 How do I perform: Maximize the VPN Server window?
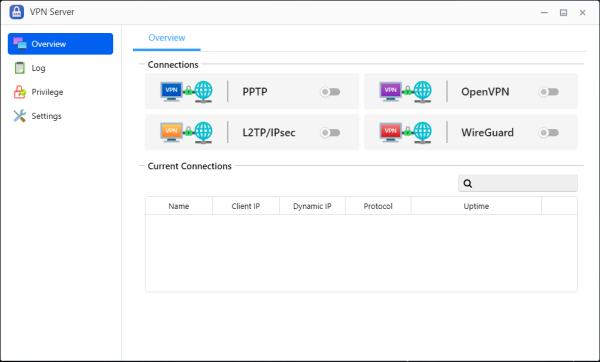[x=563, y=13]
